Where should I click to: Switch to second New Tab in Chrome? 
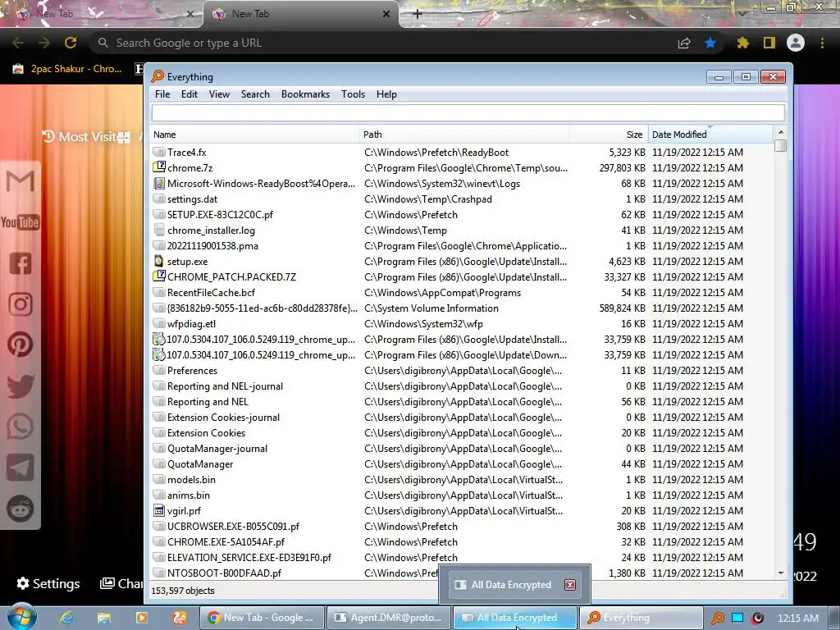click(x=300, y=14)
